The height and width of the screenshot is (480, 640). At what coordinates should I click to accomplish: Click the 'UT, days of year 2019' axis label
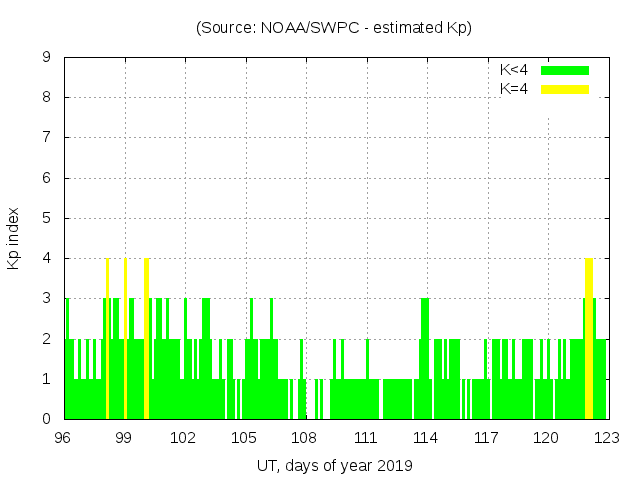[x=334, y=465]
